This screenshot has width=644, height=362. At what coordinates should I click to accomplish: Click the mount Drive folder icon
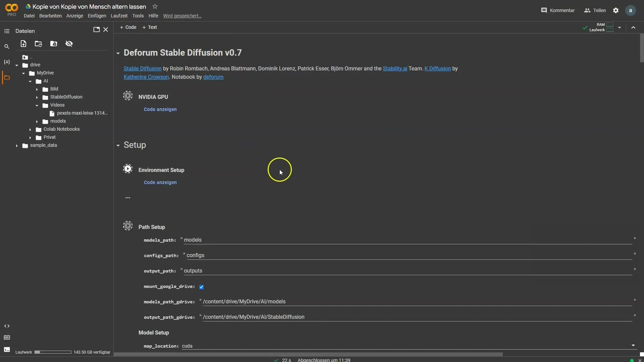[54, 44]
